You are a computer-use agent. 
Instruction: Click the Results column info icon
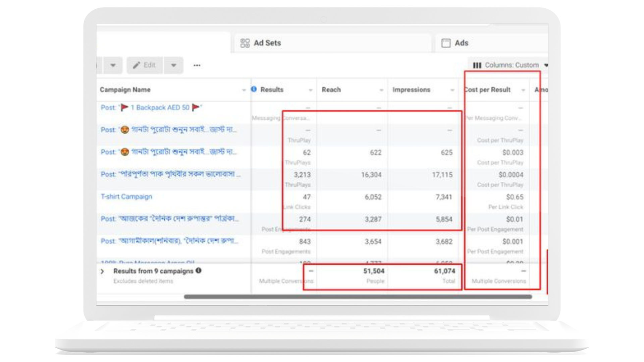click(x=254, y=89)
